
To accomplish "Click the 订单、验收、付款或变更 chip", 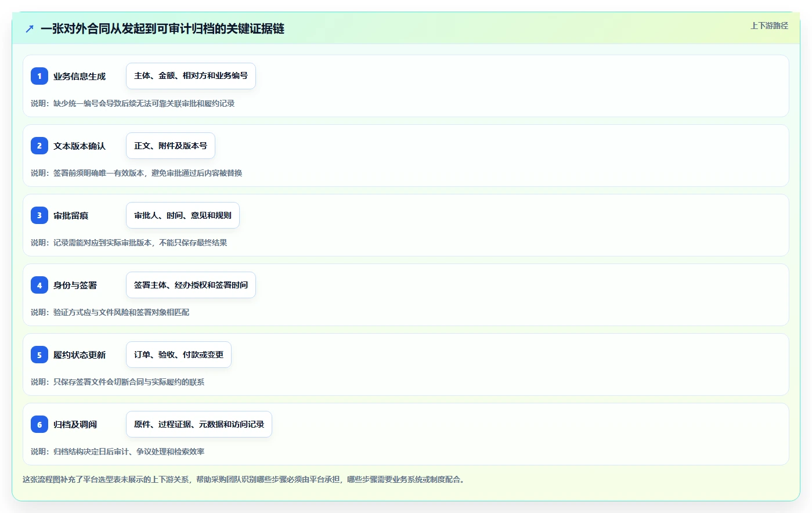I will pyautogui.click(x=179, y=355).
